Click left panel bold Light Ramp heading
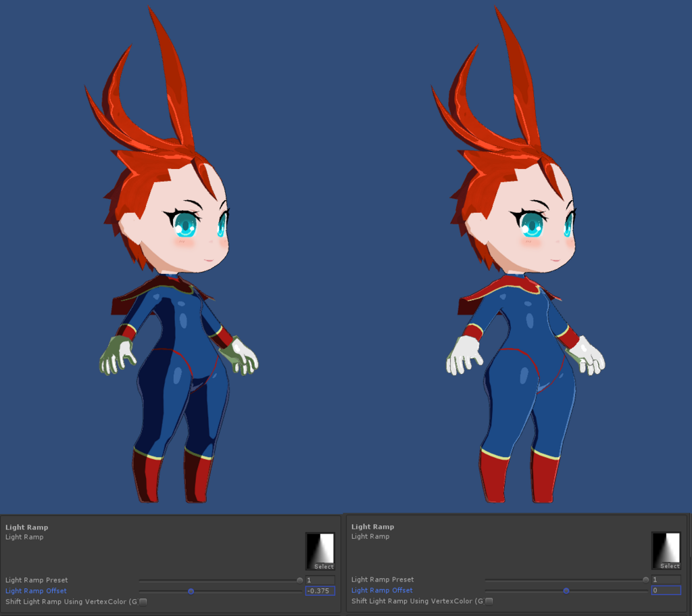This screenshot has height=616, width=692. (26, 527)
